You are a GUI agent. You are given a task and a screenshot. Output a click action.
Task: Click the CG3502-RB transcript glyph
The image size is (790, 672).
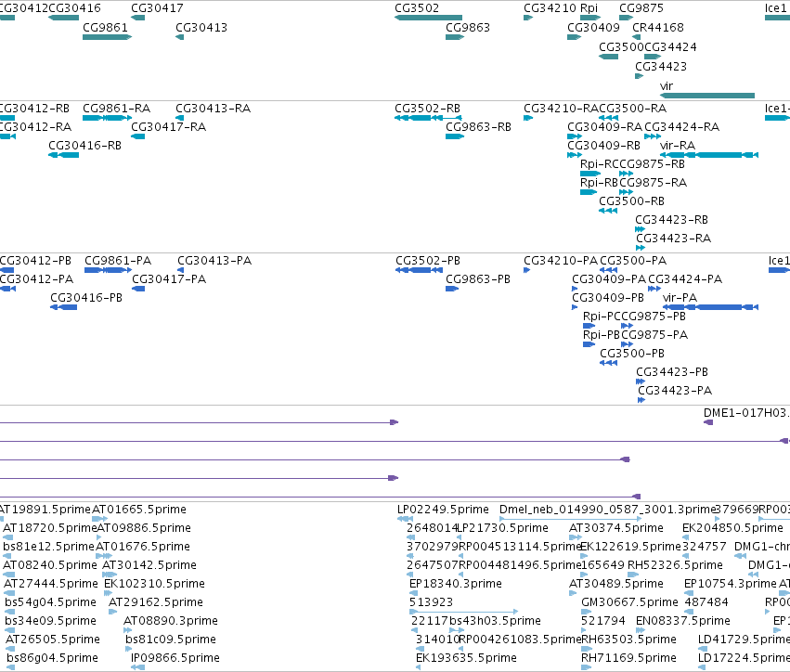tap(428, 118)
